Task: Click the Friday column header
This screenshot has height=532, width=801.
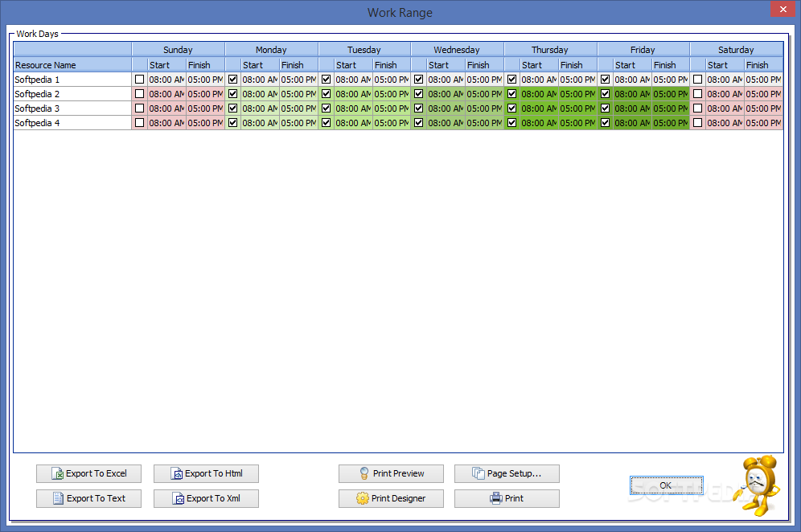Action: (643, 50)
